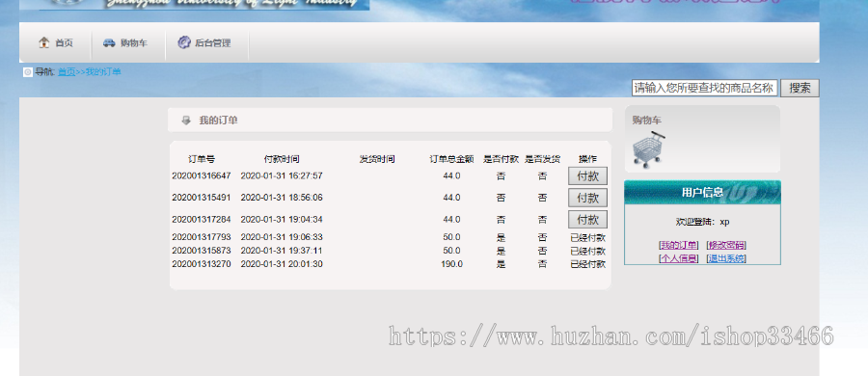Click the payment time 2020-01-31 19:06:33
Image resolution: width=868 pixels, height=376 pixels.
point(282,237)
